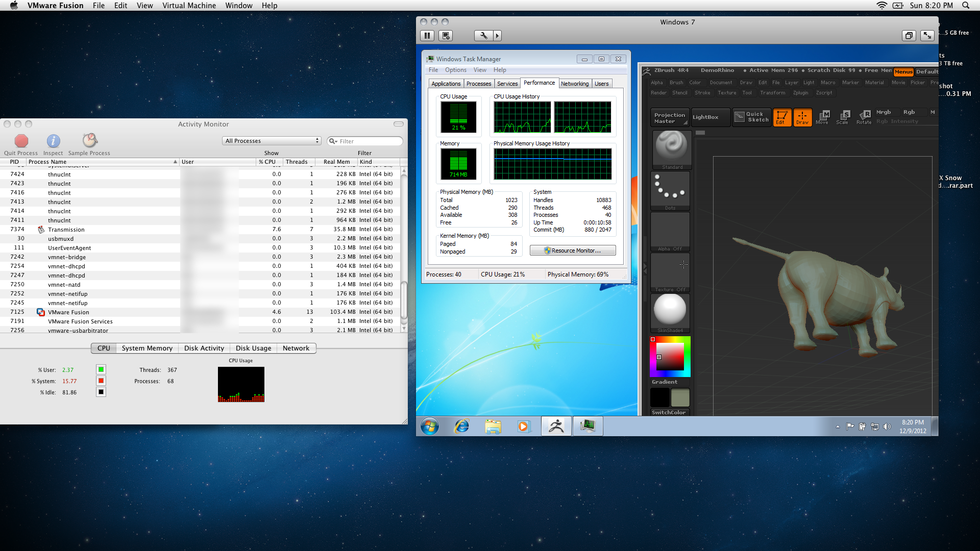This screenshot has width=980, height=551.
Task: Click the Inspect info icon
Action: (53, 141)
